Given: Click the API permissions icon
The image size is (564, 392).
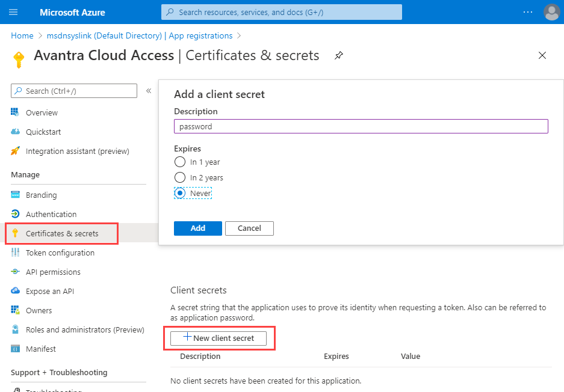Looking at the screenshot, I should pyautogui.click(x=15, y=272).
